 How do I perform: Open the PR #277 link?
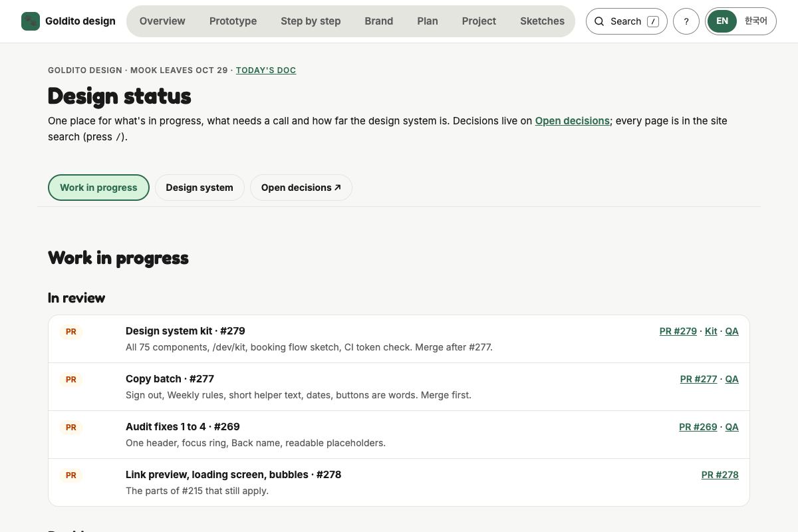coord(699,379)
